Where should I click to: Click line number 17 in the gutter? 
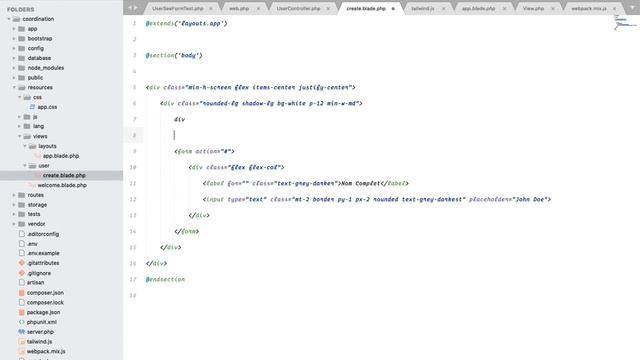click(x=133, y=279)
